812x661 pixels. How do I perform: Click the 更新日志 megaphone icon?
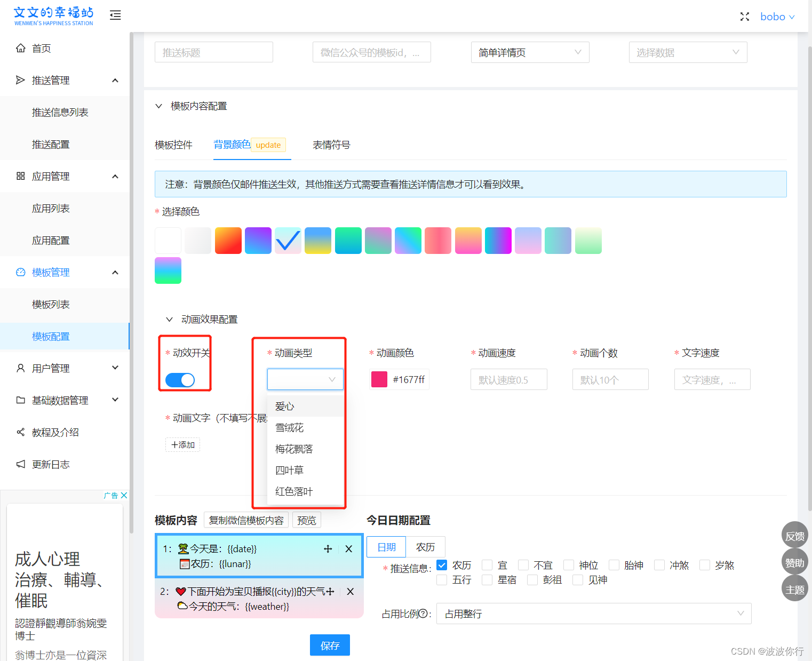pos(21,464)
